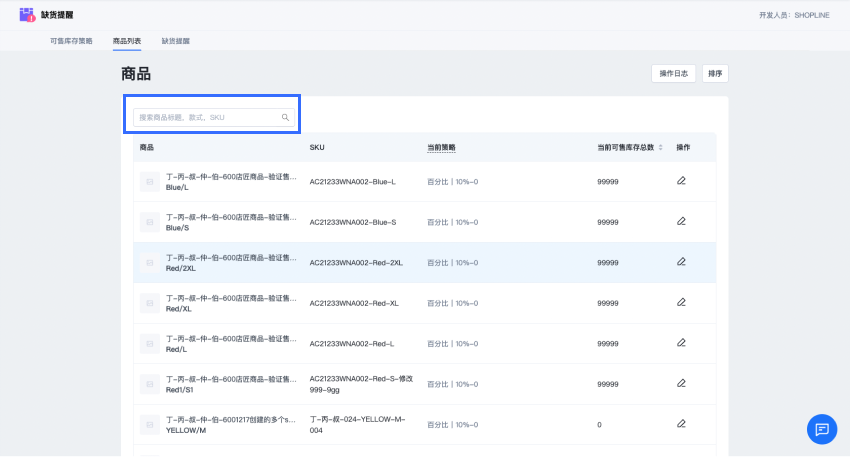The width and height of the screenshot is (850, 457).
Task: Open edit pencil on AC21233WNA002-Red-2XL row
Action: pyautogui.click(x=681, y=262)
